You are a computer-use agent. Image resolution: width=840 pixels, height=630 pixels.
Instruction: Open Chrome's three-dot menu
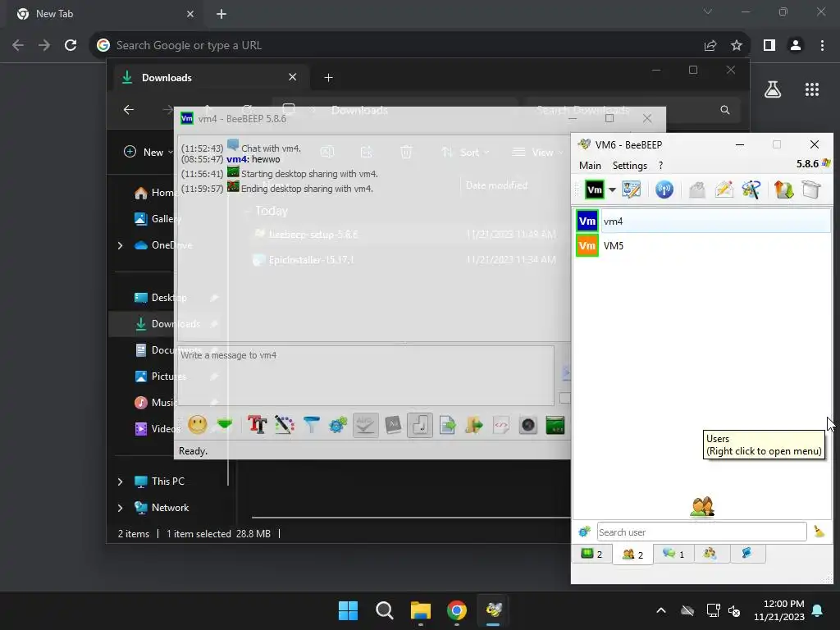pos(822,46)
